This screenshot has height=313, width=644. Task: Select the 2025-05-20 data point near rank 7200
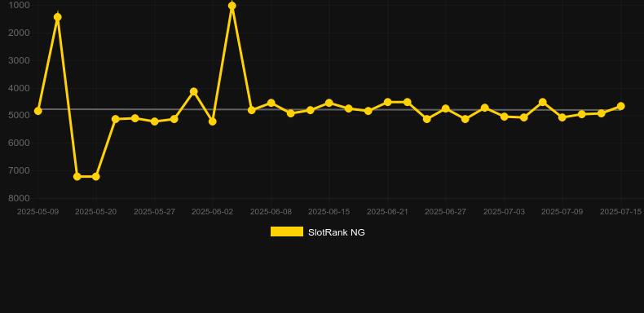click(95, 177)
